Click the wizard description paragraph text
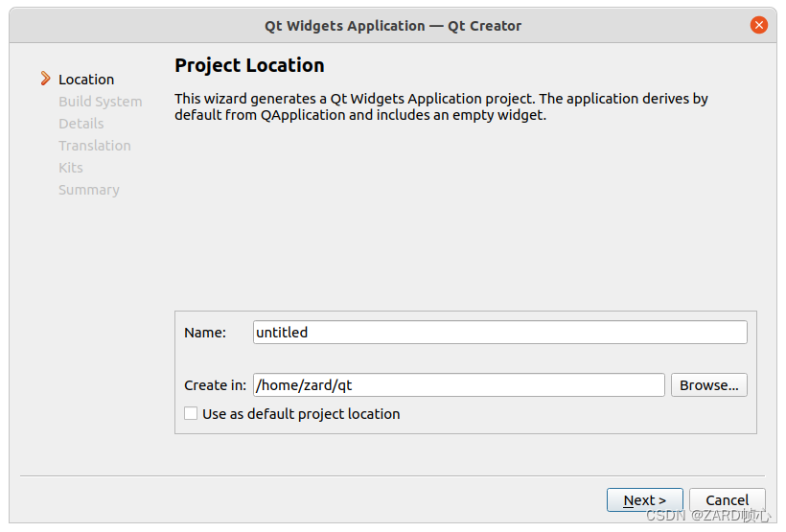Viewport: 786px width, 532px height. tap(441, 106)
